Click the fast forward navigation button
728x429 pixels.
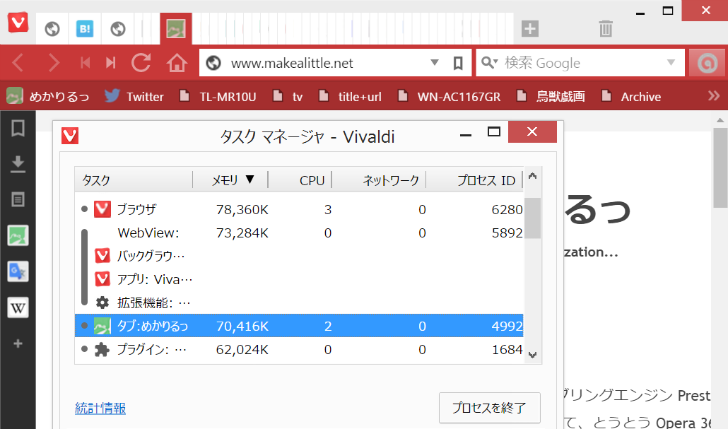110,63
